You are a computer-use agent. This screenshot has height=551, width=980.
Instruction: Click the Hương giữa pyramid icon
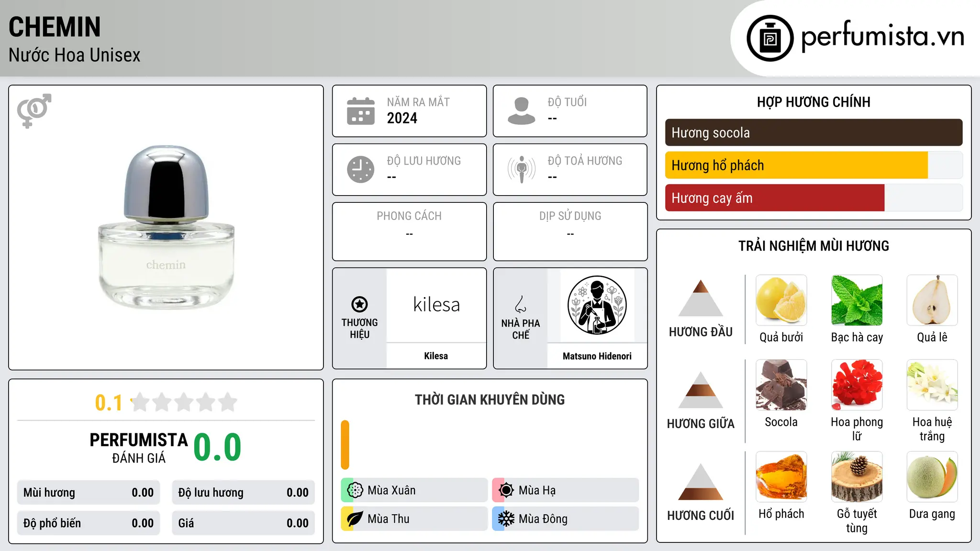701,390
